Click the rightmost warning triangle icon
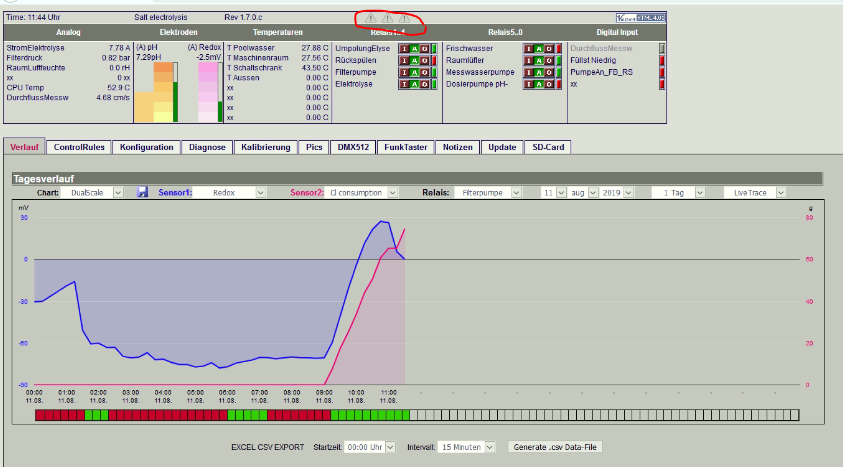Image resolution: width=843 pixels, height=467 pixels. (404, 18)
